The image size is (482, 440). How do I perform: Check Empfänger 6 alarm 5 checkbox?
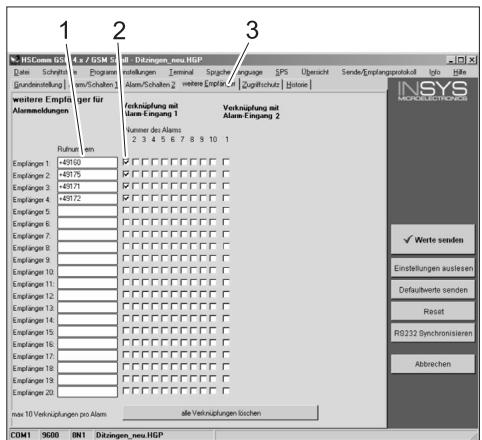[164, 222]
